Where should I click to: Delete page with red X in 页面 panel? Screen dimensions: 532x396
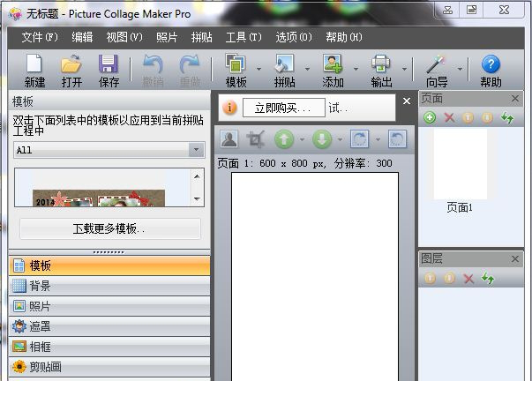tap(449, 117)
